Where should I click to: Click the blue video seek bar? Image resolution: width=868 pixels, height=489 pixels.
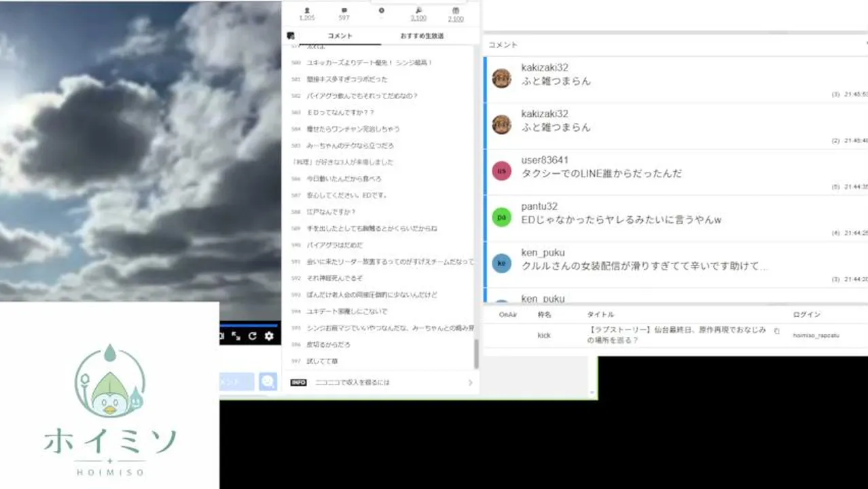point(249,325)
